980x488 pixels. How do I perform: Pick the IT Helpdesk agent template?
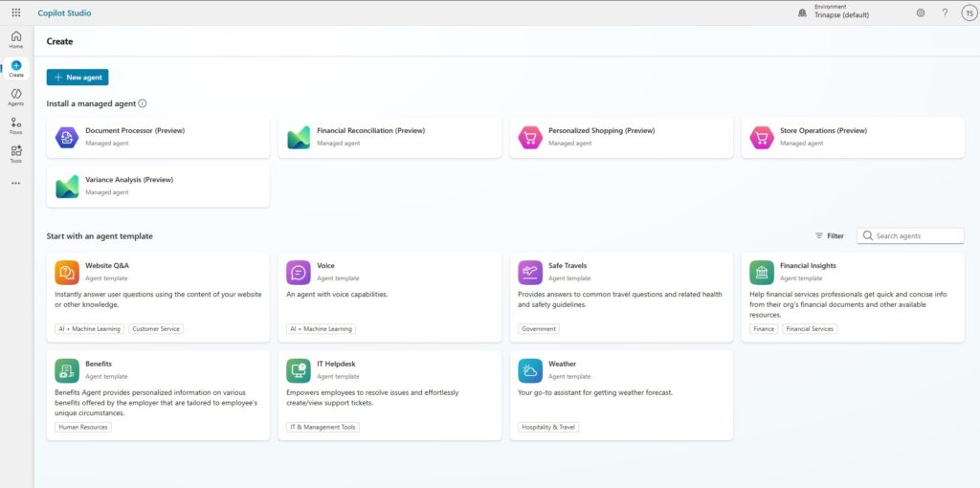(390, 394)
